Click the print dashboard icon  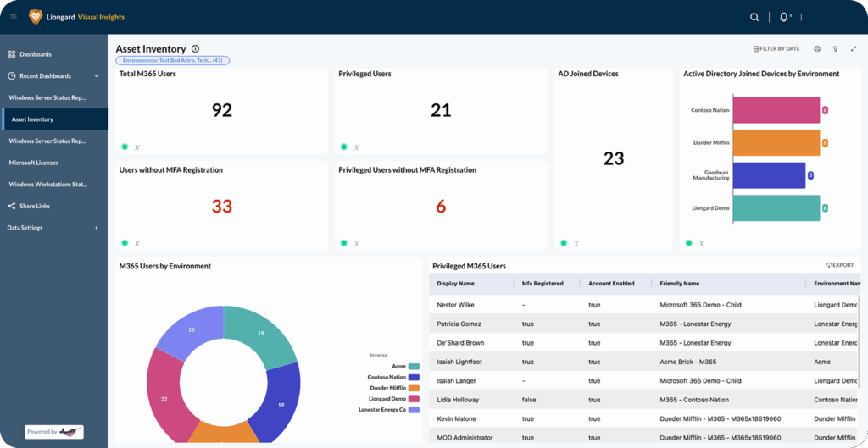pos(817,49)
